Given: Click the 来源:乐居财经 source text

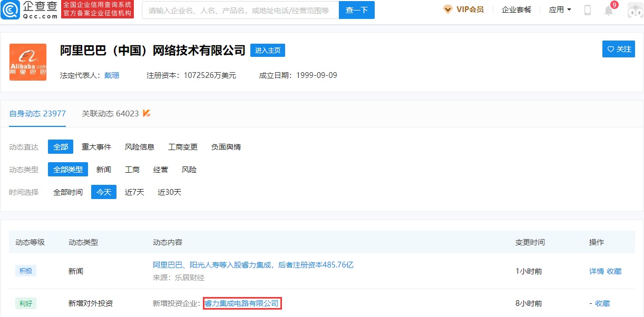Looking at the screenshot, I should click(x=179, y=278).
